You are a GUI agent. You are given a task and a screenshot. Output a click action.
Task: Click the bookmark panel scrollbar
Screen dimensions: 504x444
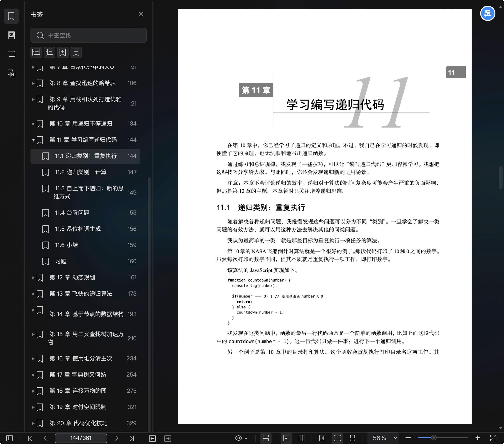149,304
